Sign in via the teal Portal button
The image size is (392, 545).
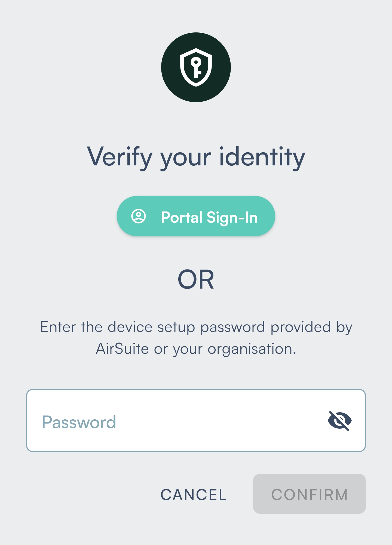[196, 216]
